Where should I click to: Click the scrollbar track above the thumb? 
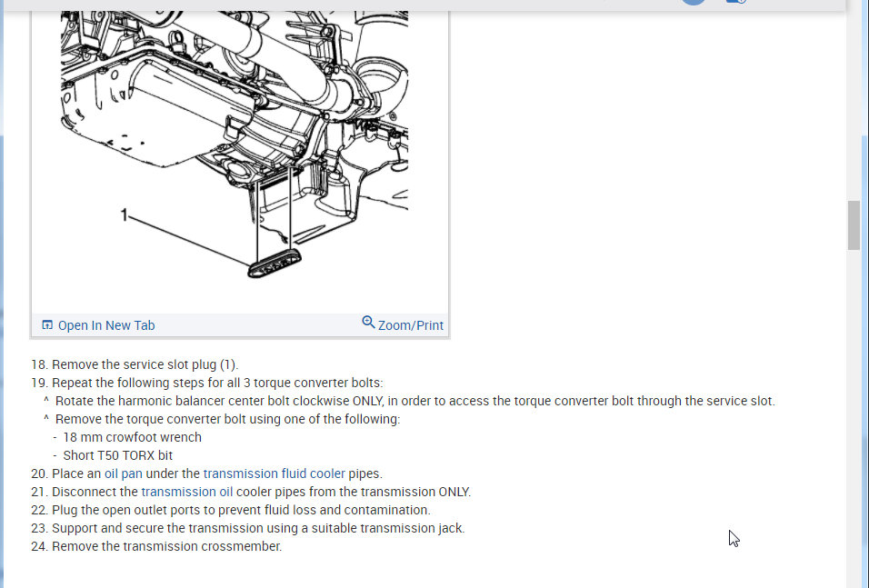pos(854,105)
